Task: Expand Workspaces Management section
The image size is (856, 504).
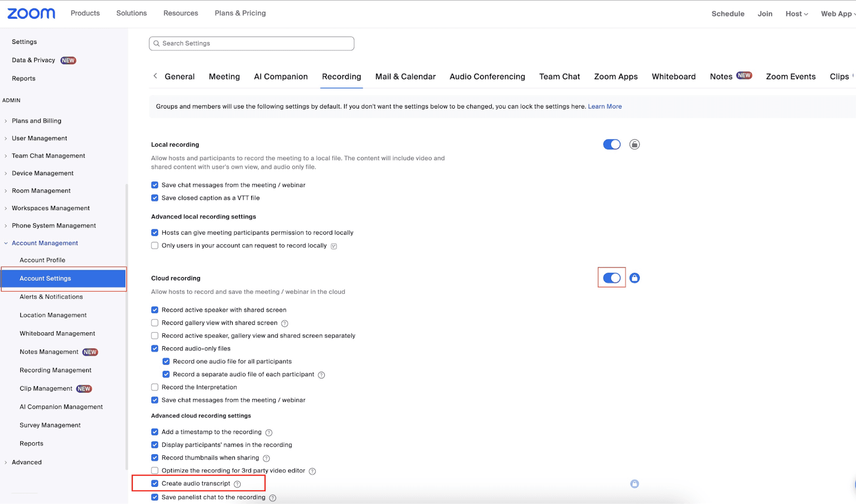Action: (x=51, y=208)
